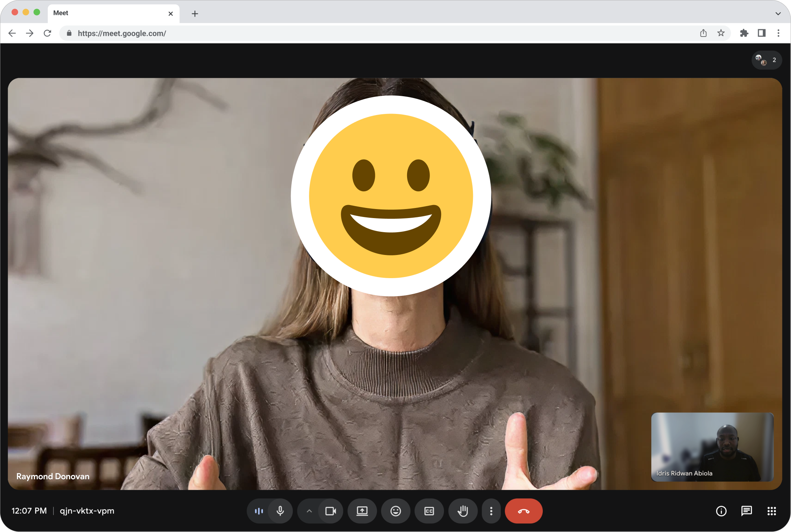Go forward in browser history
791x532 pixels.
tap(30, 33)
